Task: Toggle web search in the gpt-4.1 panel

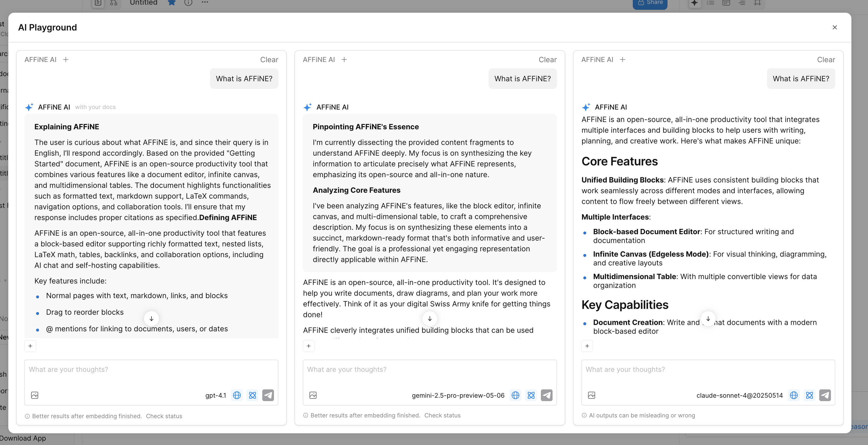Action: pos(237,395)
